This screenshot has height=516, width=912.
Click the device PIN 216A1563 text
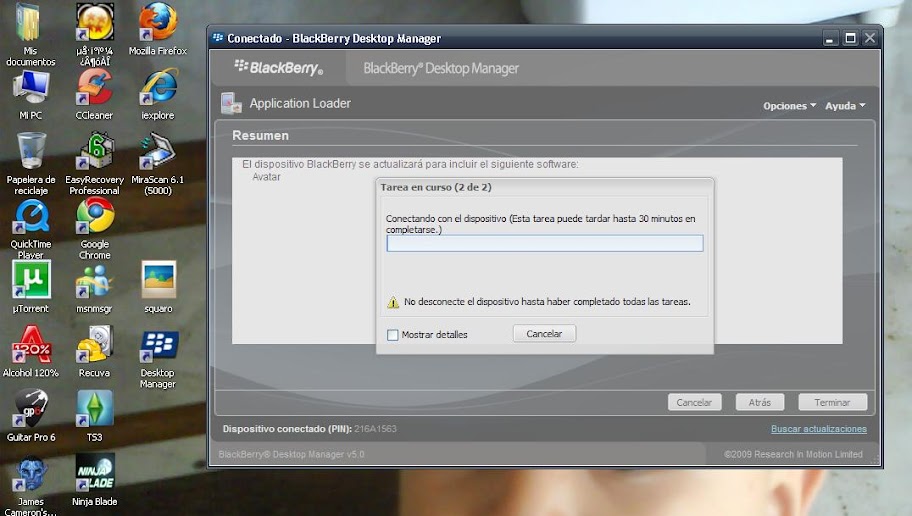click(375, 429)
